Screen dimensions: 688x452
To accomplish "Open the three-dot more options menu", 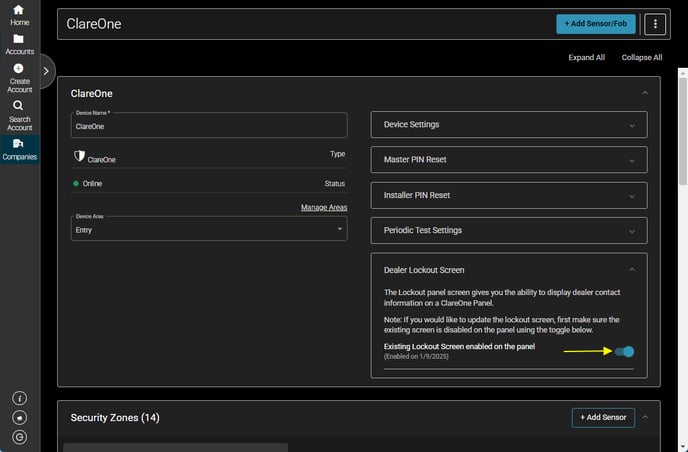I will coord(655,24).
